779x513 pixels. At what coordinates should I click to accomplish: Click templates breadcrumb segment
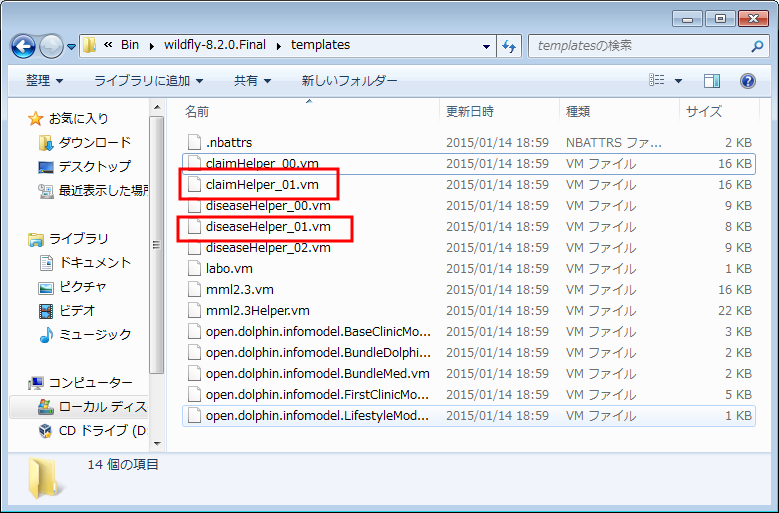pos(320,45)
